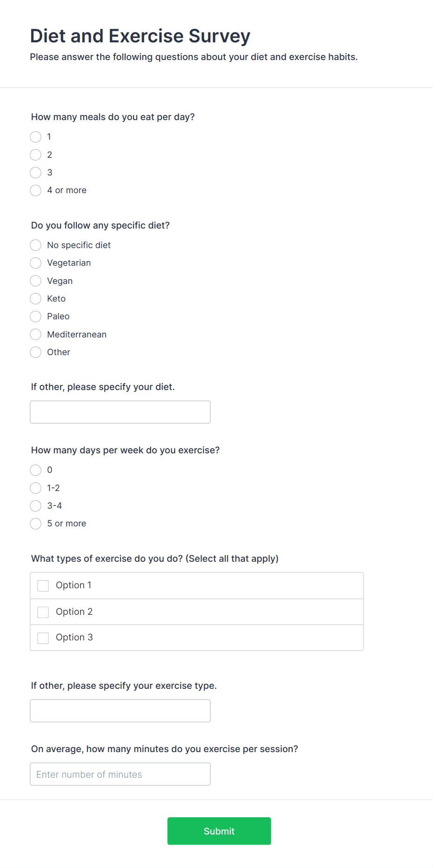Select 1 meal per day
The width and height of the screenshot is (433, 868).
tap(36, 137)
